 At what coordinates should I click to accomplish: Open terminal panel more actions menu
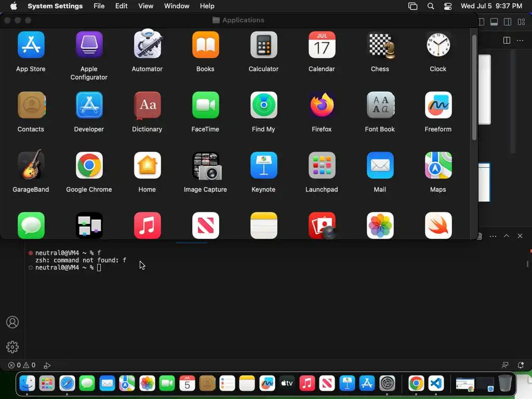[x=493, y=236]
